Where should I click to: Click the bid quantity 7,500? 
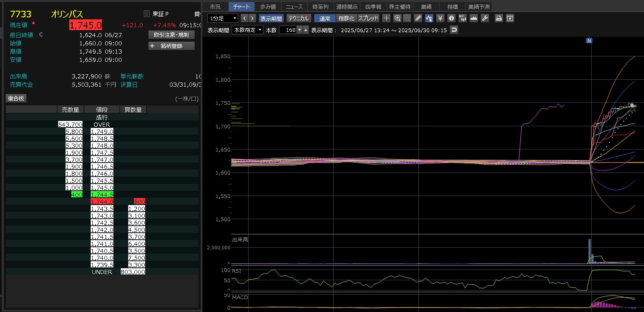point(136,258)
